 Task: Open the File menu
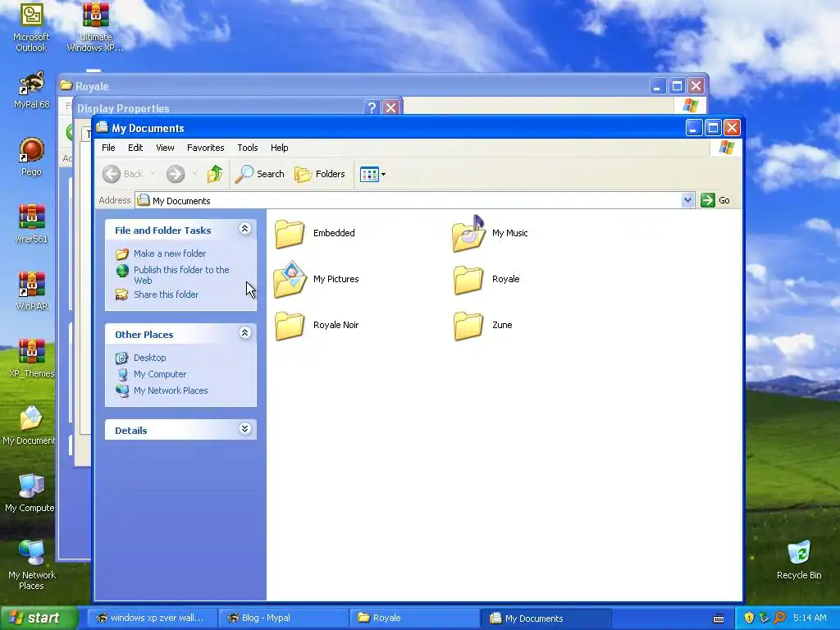(x=108, y=148)
